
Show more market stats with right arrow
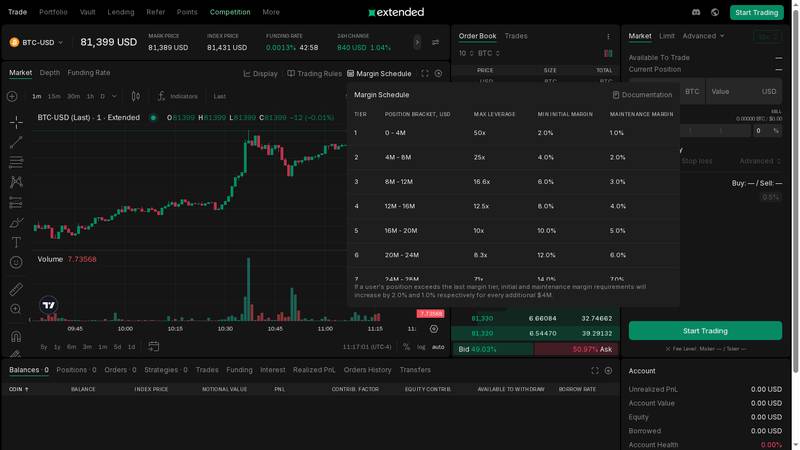pos(417,42)
